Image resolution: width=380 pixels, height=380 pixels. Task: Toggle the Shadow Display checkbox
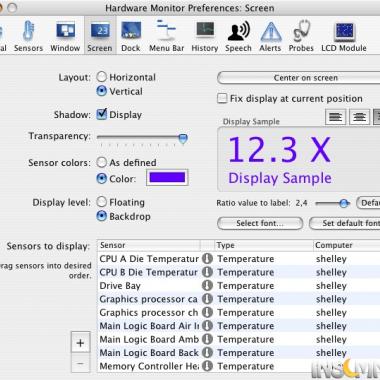(x=102, y=114)
